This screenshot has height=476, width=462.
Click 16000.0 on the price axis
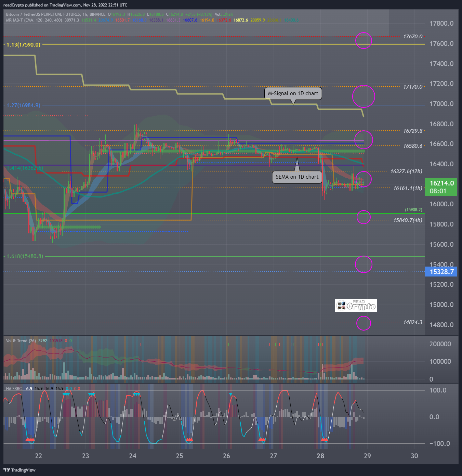(x=441, y=204)
